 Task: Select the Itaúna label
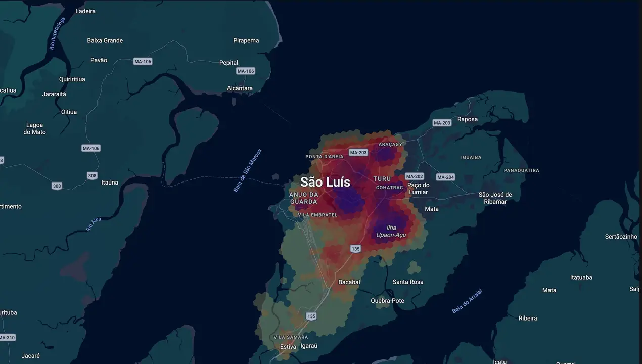coord(110,183)
